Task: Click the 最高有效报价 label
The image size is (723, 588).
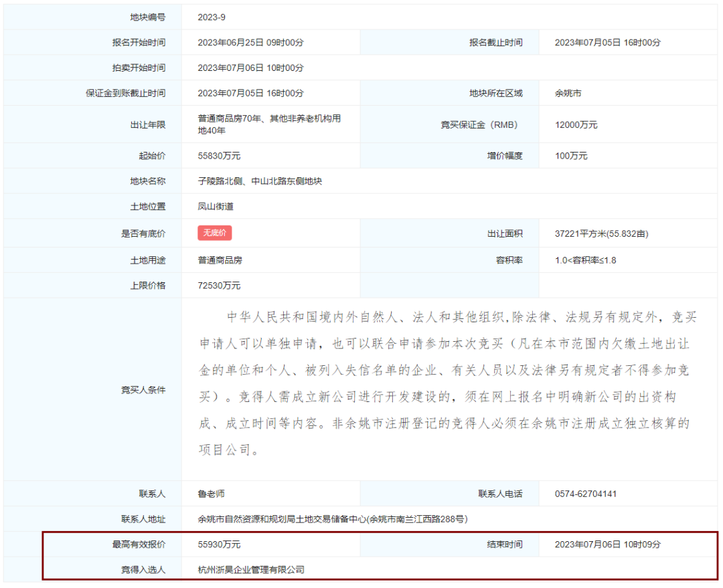Action: pyautogui.click(x=139, y=545)
